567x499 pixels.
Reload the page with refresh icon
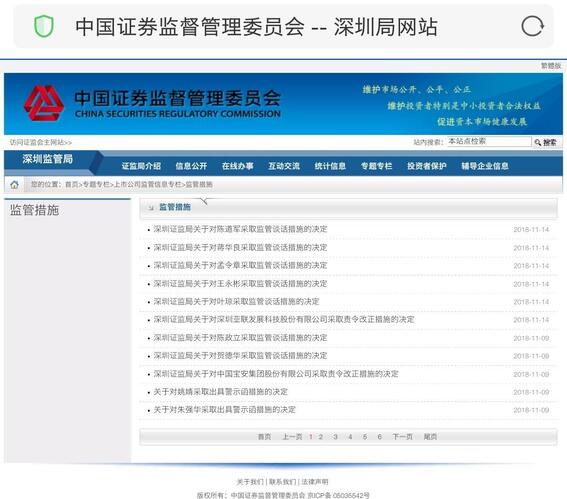click(532, 26)
